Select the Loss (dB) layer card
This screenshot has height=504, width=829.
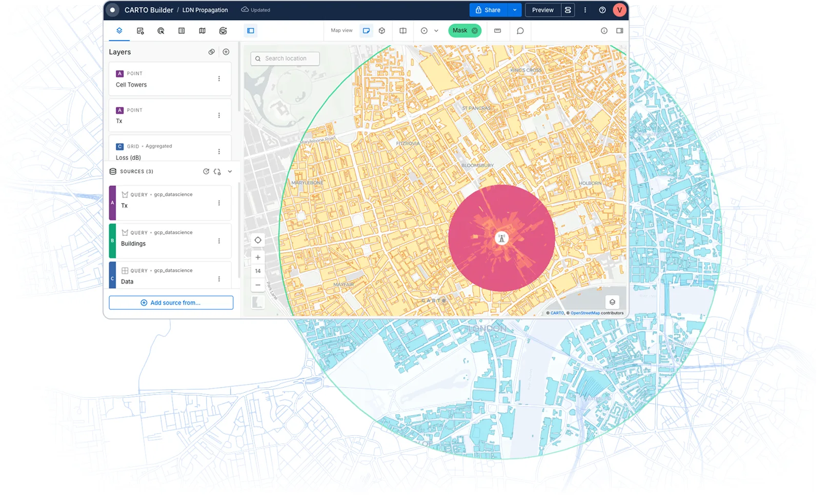[170, 149]
